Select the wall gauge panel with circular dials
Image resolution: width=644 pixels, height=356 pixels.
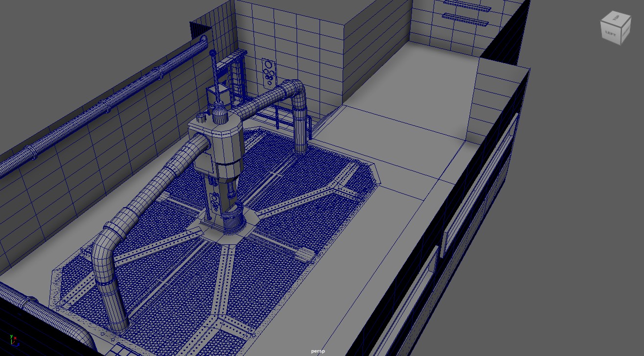tap(268, 72)
